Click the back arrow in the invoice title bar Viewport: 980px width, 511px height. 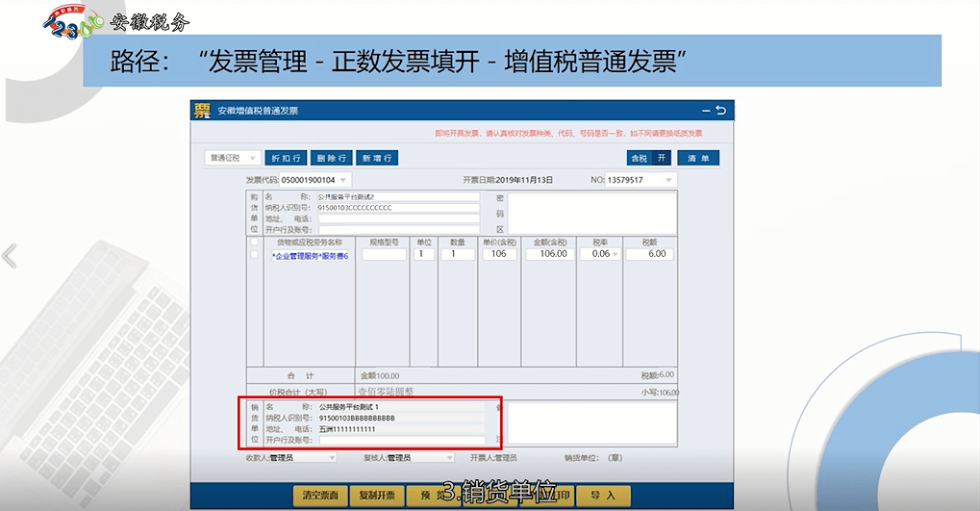(720, 110)
